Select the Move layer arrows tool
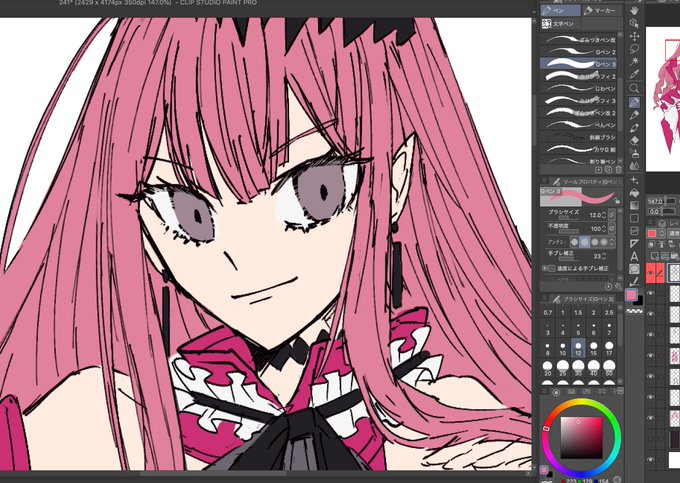Viewport: 680px width, 483px height. 634,36
